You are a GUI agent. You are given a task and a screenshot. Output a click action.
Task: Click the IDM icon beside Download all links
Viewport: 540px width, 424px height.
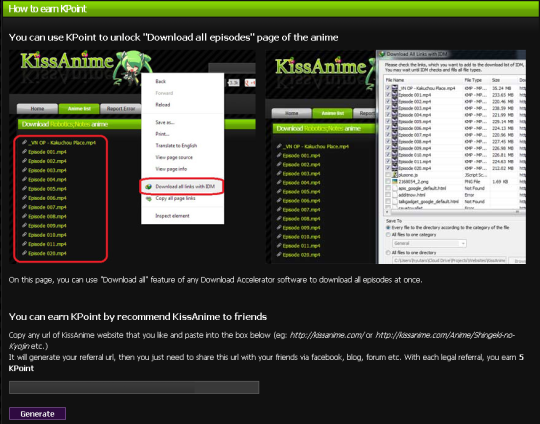coord(148,187)
